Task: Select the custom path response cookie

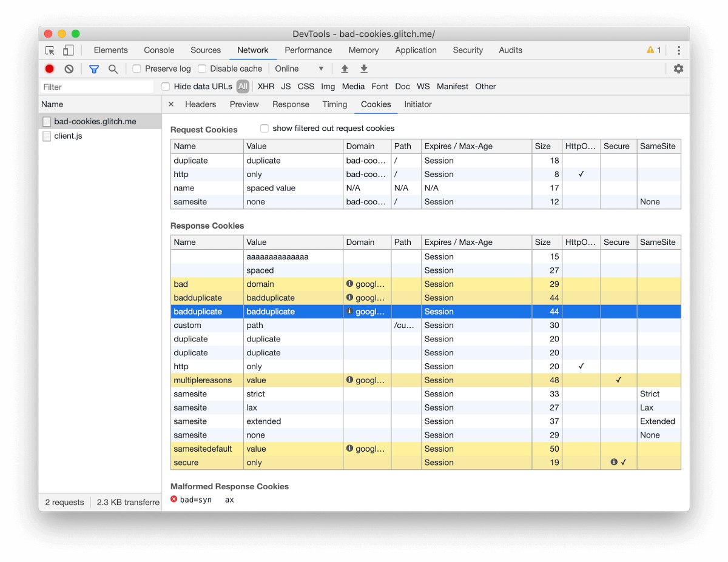Action: point(425,326)
